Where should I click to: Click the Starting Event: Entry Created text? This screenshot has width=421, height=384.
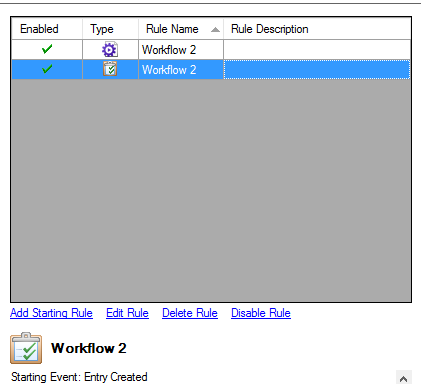point(79,377)
